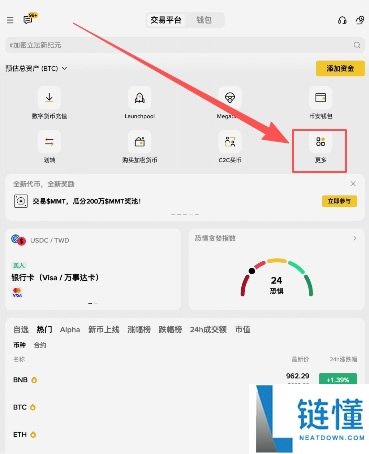Toggle the 币种 spot filter
The width and height of the screenshot is (369, 454).
tap(19, 345)
